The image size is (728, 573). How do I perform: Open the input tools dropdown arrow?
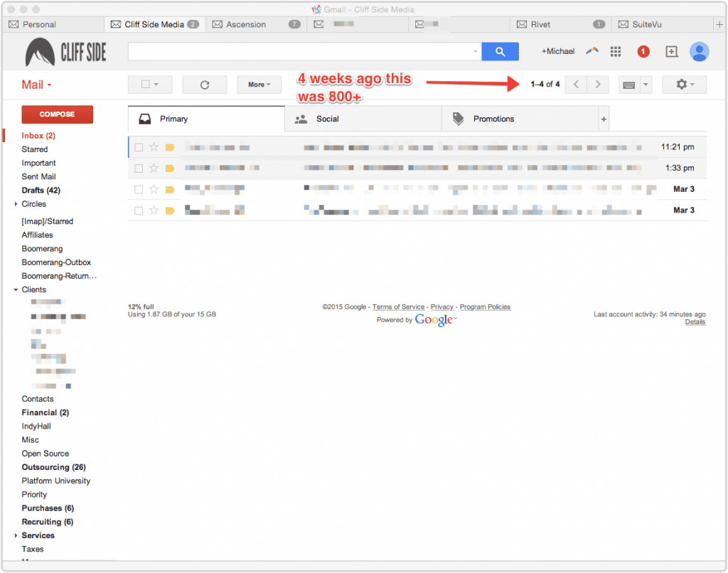click(646, 85)
